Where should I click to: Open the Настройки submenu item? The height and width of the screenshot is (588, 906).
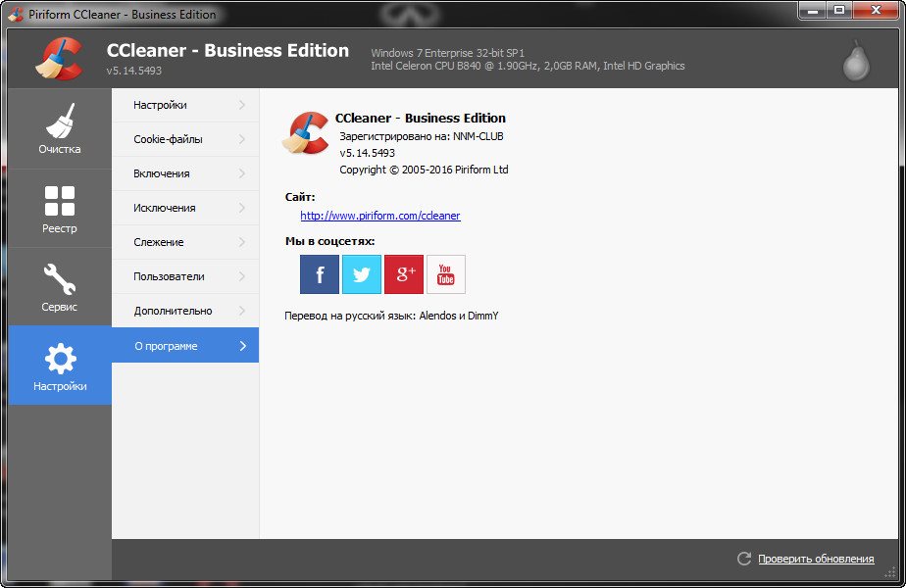(x=185, y=105)
